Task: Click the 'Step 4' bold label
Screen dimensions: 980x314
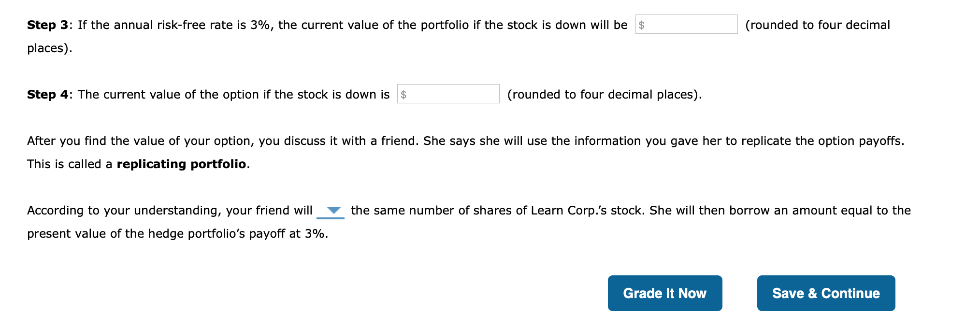Action: pos(48,94)
